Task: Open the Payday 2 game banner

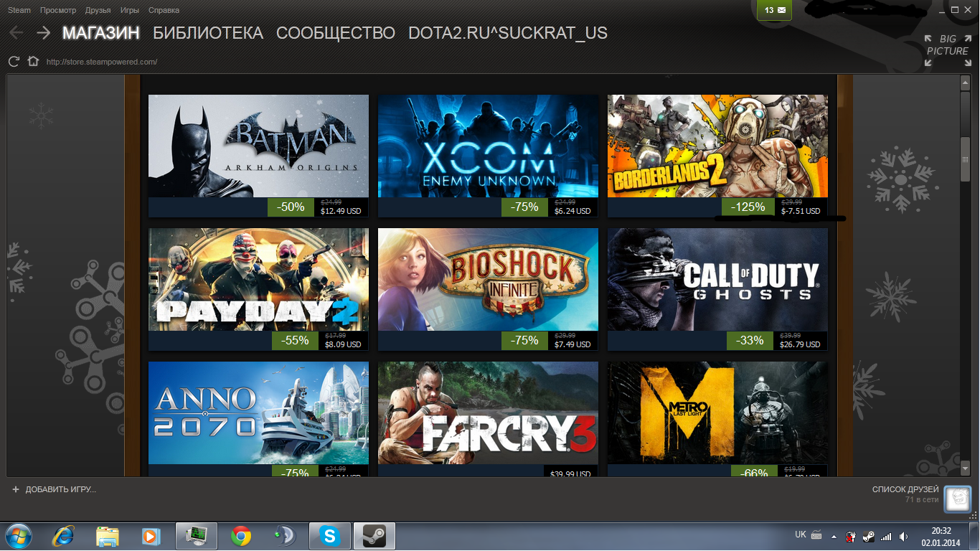Action: coord(258,280)
